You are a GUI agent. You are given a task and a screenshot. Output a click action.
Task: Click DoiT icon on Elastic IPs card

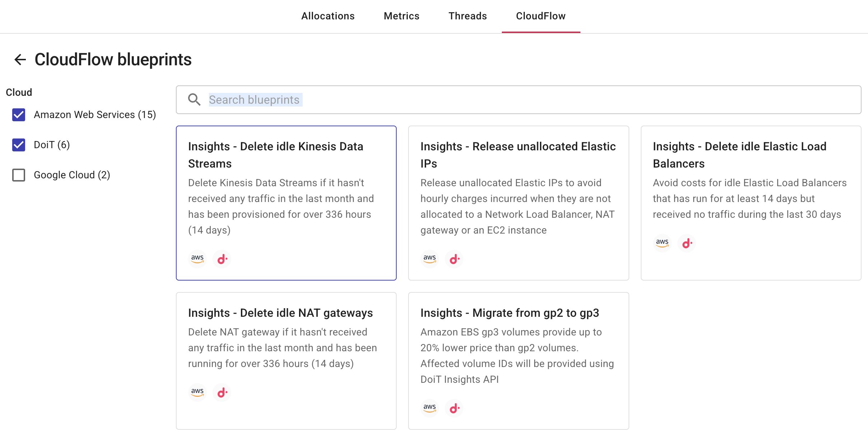(454, 259)
